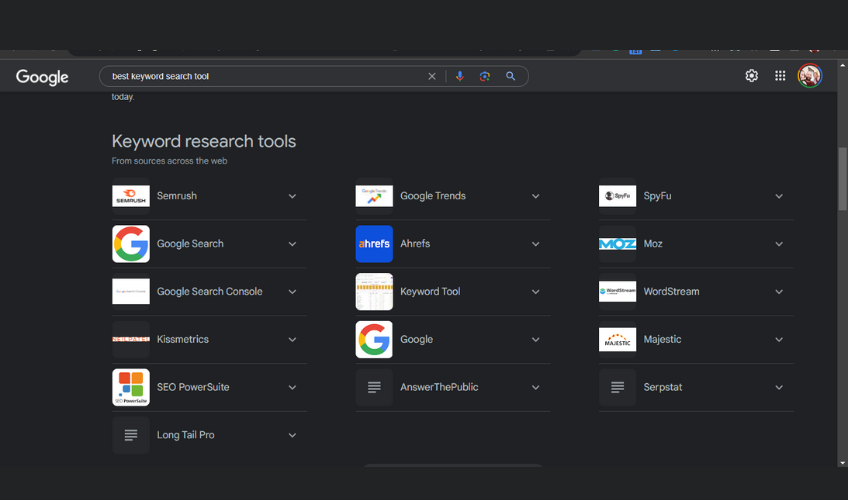Expand the SpyFu entry chevron
Viewport: 848px width, 500px height.
click(x=779, y=196)
